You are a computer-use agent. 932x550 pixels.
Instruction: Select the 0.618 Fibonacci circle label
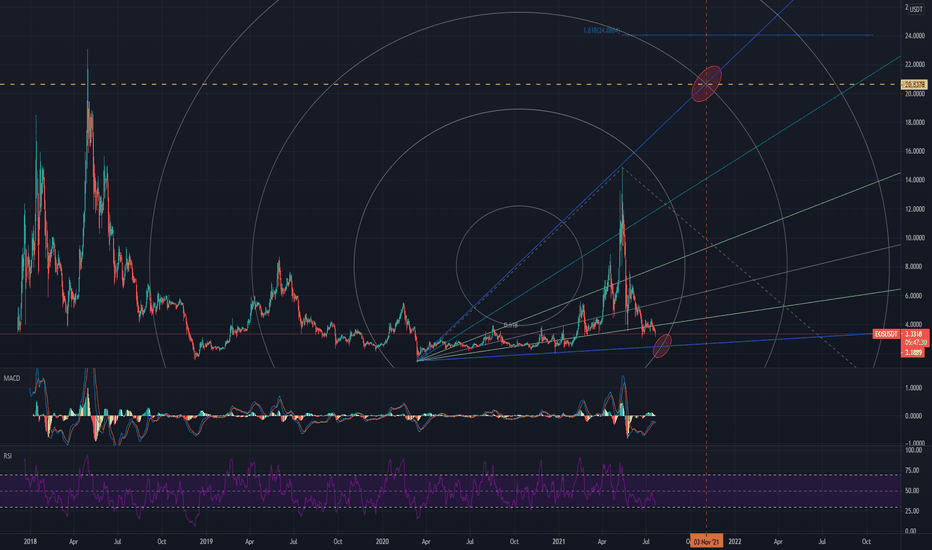point(511,325)
